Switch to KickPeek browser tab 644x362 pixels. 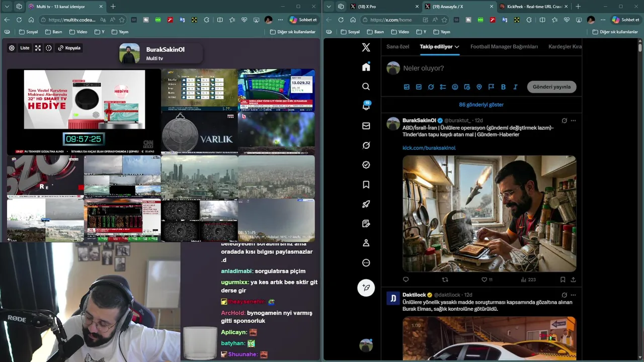coord(534,7)
